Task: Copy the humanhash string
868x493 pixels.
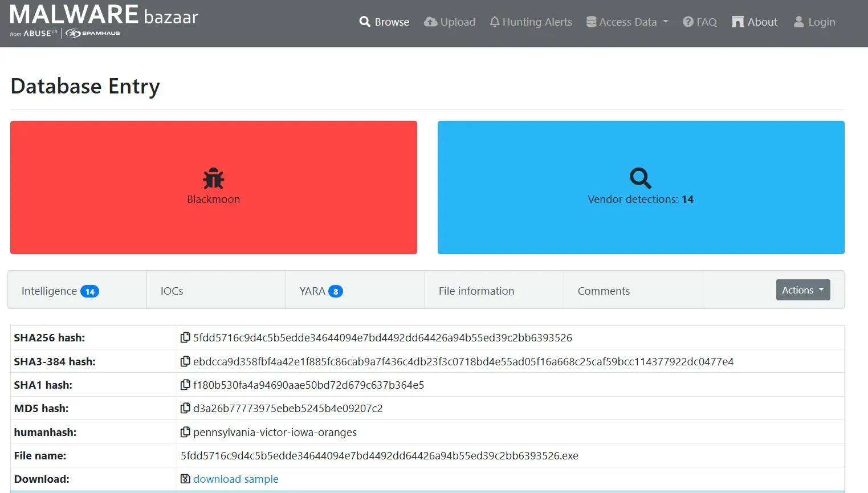Action: pos(185,432)
